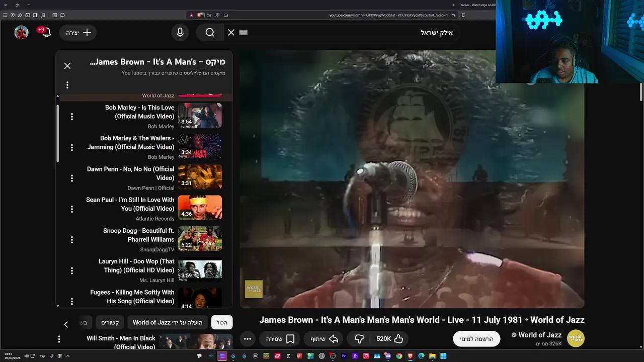The height and width of the screenshot is (362, 644).
Task: Clear the search query with X
Action: pyautogui.click(x=231, y=32)
